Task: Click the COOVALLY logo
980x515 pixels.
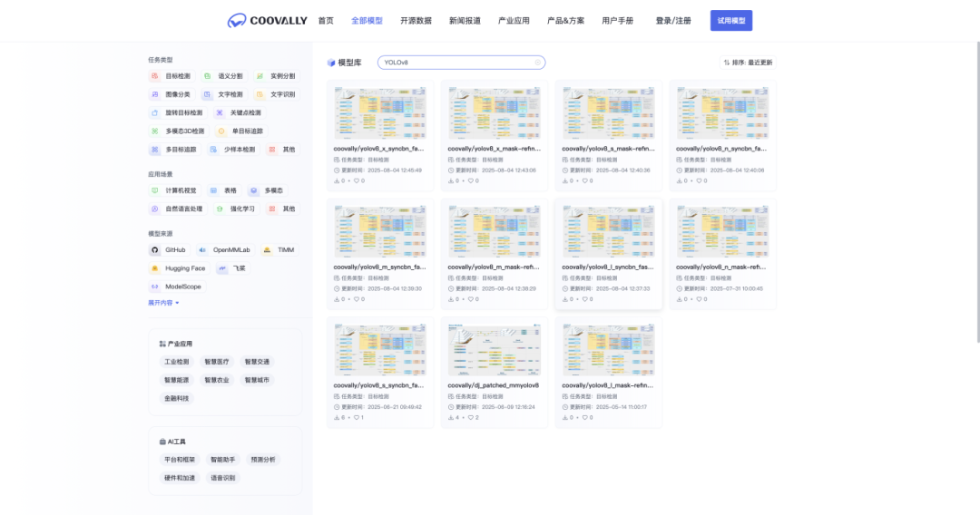Action: pos(267,21)
